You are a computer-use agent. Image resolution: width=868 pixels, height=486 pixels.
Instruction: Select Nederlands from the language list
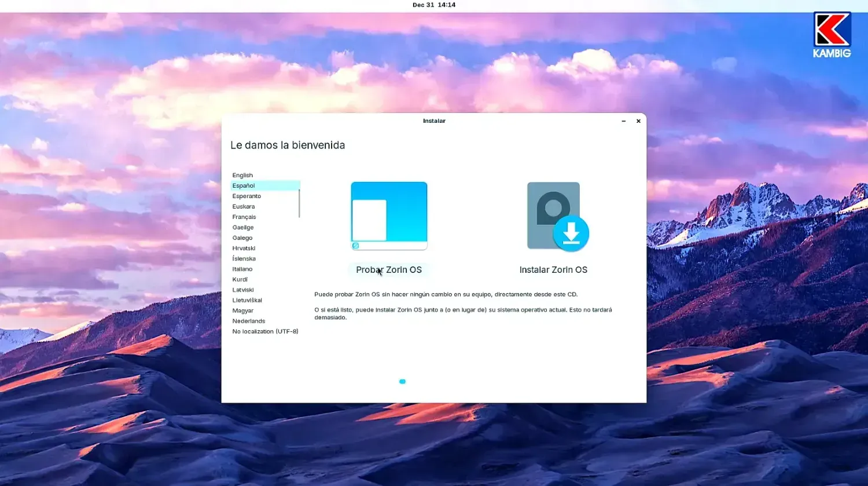pos(249,320)
